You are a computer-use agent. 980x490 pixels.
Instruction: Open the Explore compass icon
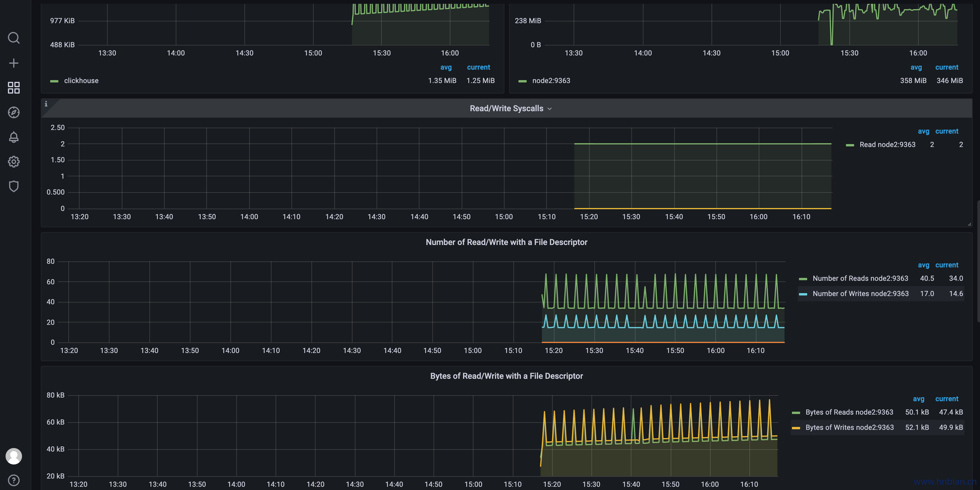pos(14,112)
